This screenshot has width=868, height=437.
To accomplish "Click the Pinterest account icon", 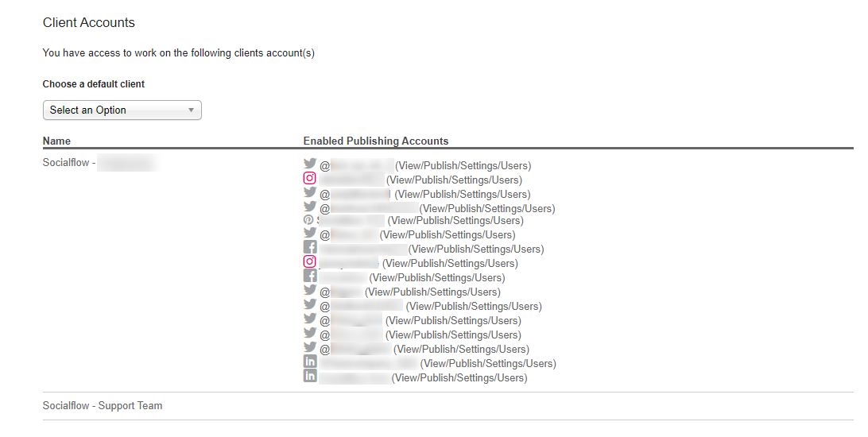I will click(x=308, y=219).
